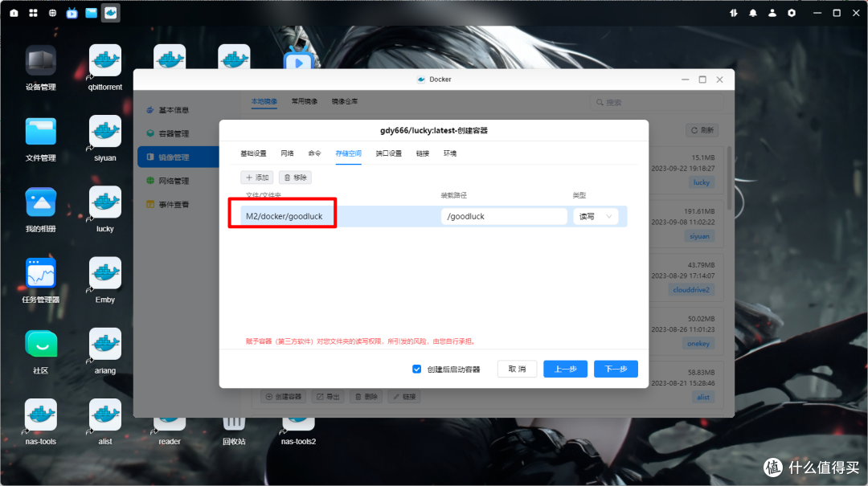868x486 pixels.
Task: Click 创建容器 button in Docker toolbar
Action: coord(284,397)
